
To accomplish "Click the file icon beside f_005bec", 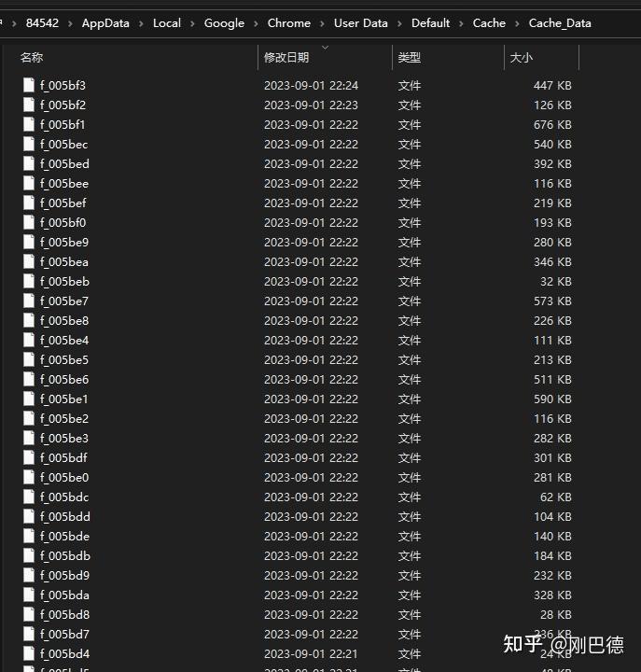I will [x=29, y=144].
